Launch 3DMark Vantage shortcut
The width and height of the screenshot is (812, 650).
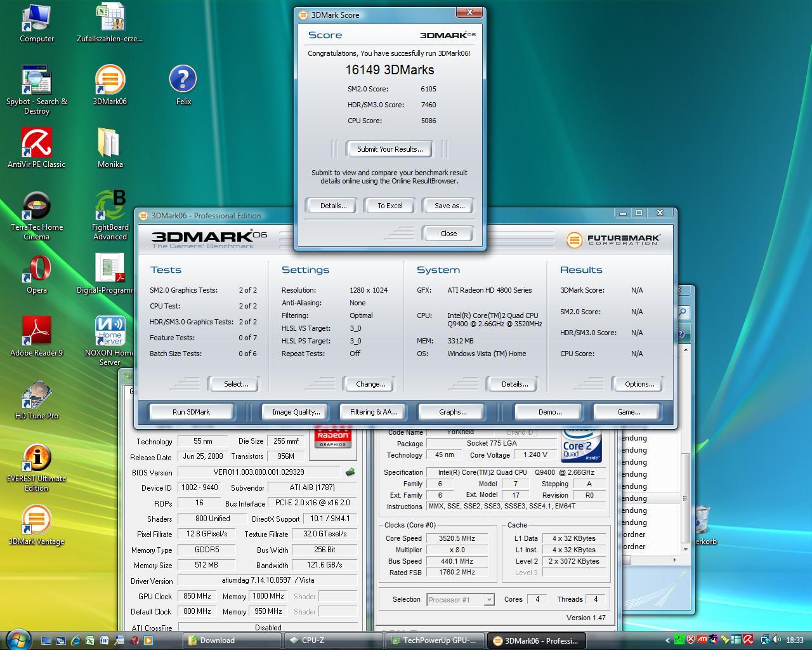36,525
